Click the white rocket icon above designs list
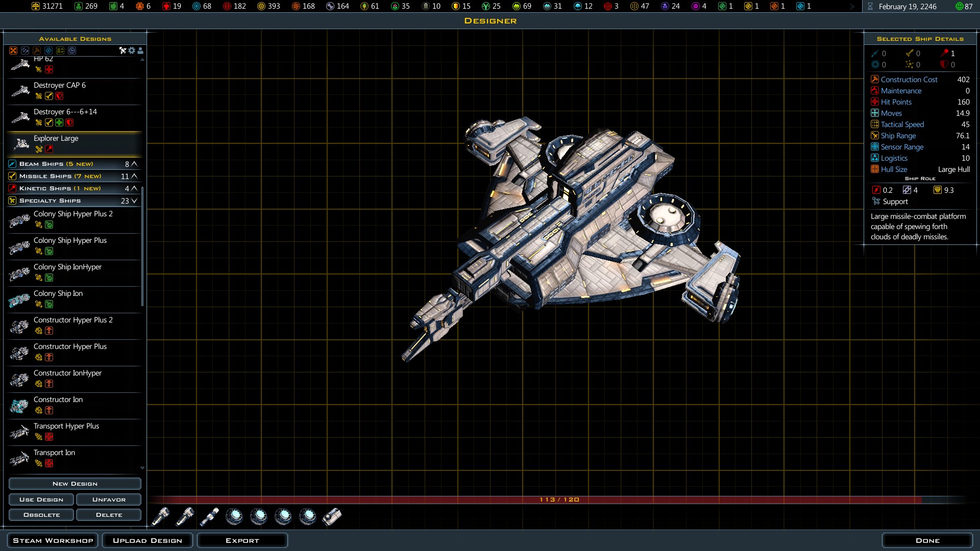The image size is (980, 551). click(122, 51)
